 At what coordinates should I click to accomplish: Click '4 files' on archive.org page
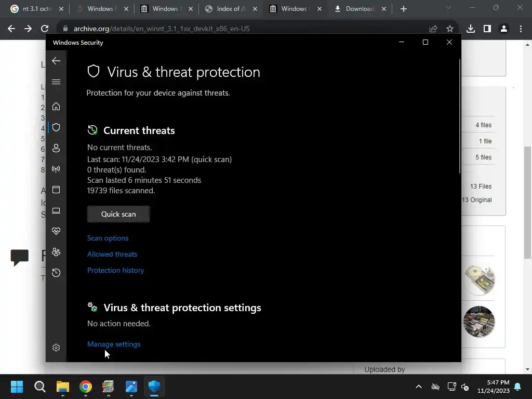[484, 125]
